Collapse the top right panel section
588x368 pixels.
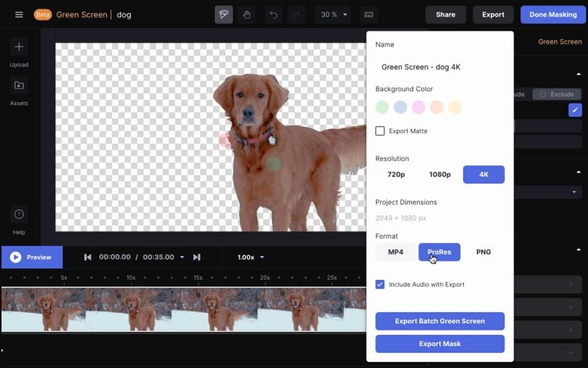click(578, 74)
